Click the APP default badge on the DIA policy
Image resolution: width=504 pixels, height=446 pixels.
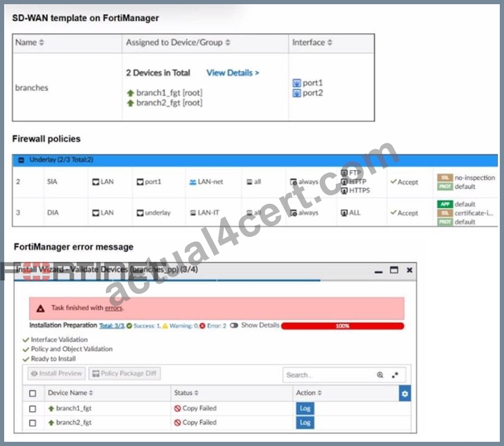coord(445,204)
